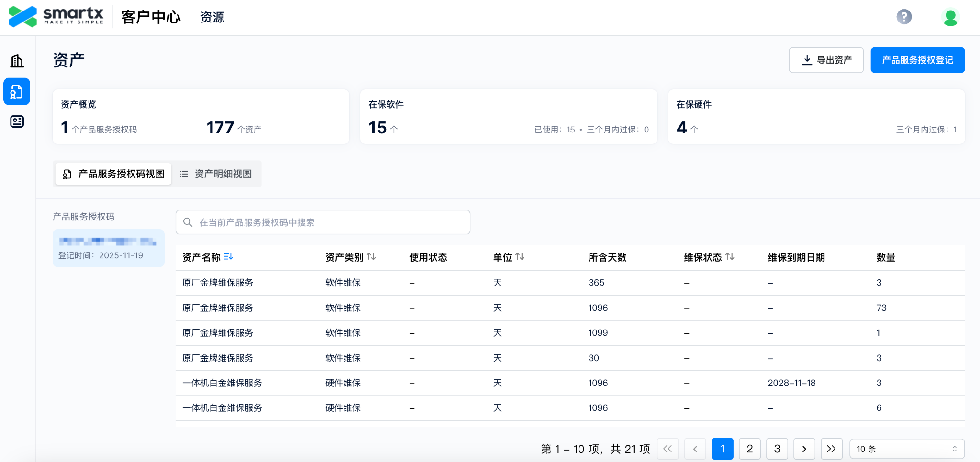Sort by 资产类别 column sort icon
This screenshot has height=462, width=980.
point(371,257)
